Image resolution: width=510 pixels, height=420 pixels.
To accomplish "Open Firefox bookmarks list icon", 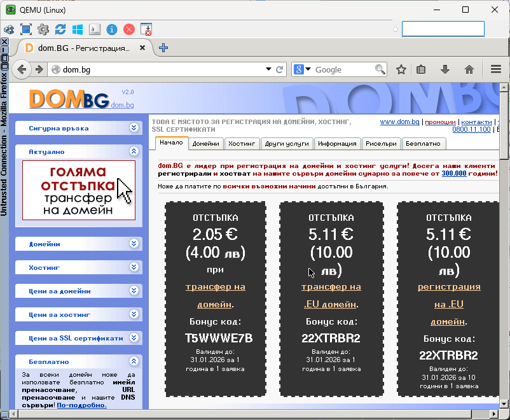I will [x=421, y=69].
